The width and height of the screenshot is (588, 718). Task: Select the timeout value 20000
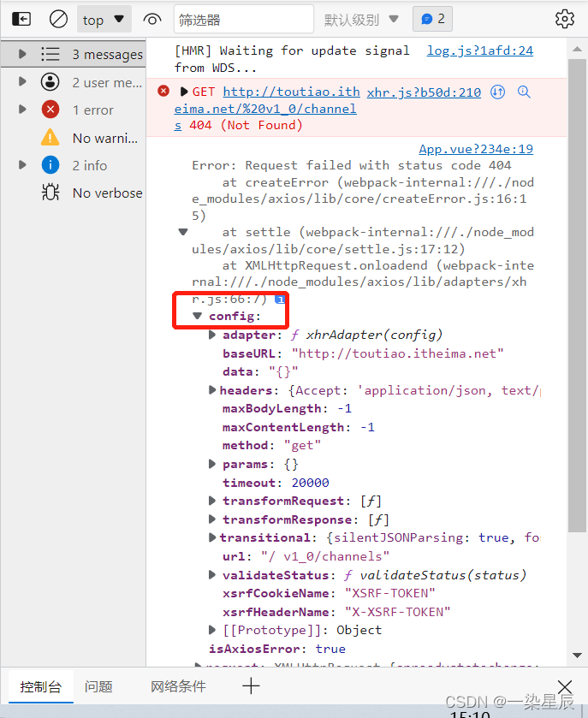310,483
